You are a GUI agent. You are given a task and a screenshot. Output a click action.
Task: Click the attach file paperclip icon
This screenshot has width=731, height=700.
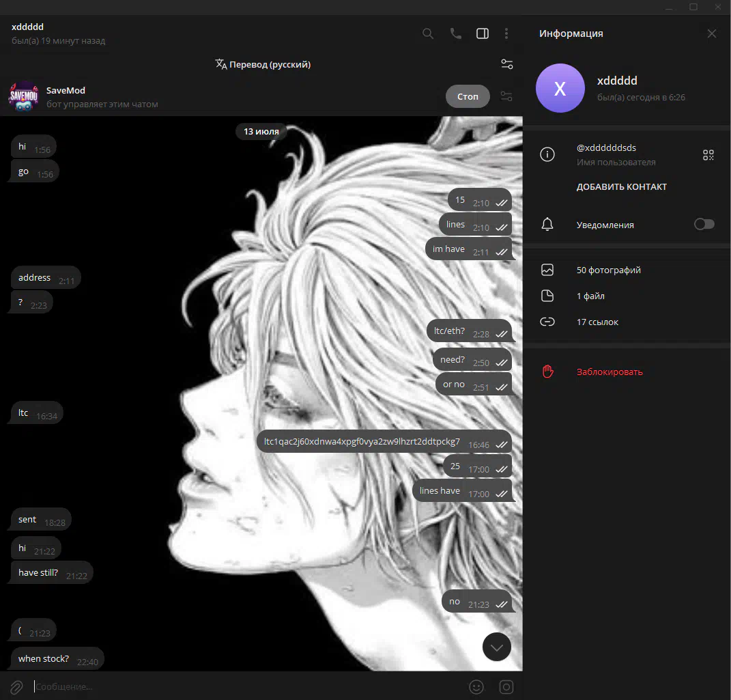(16, 687)
